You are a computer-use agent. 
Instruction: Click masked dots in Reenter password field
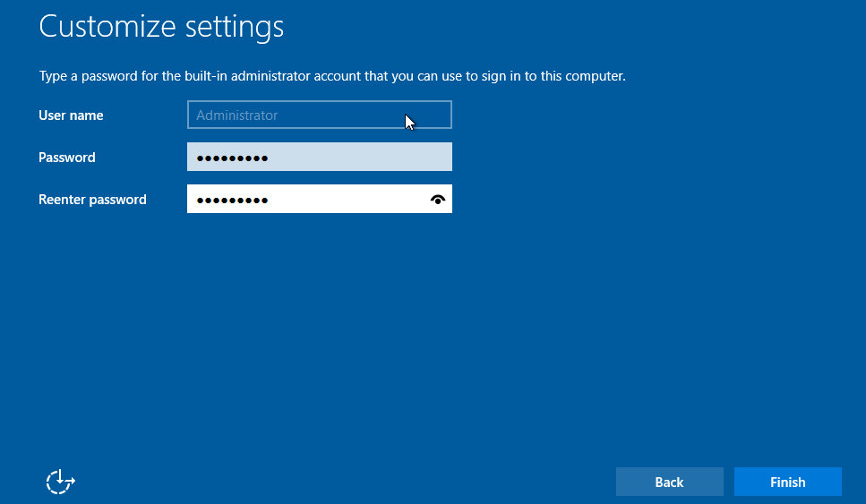(x=232, y=201)
